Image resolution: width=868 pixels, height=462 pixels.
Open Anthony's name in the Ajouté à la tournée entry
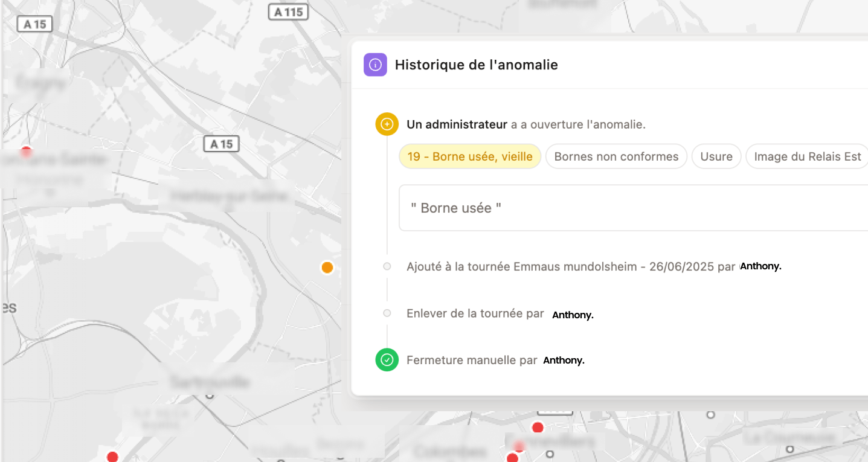[x=760, y=266]
